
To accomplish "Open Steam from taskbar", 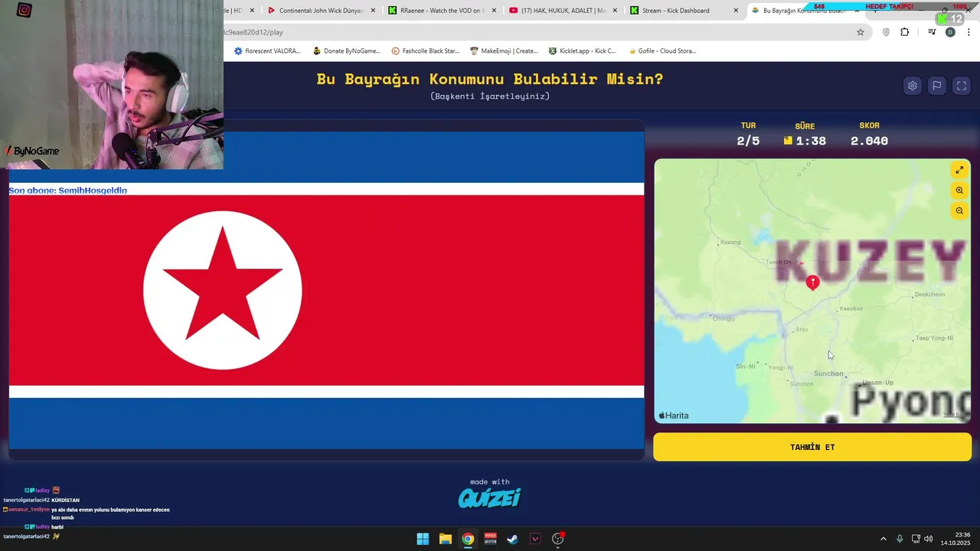I will tap(513, 539).
